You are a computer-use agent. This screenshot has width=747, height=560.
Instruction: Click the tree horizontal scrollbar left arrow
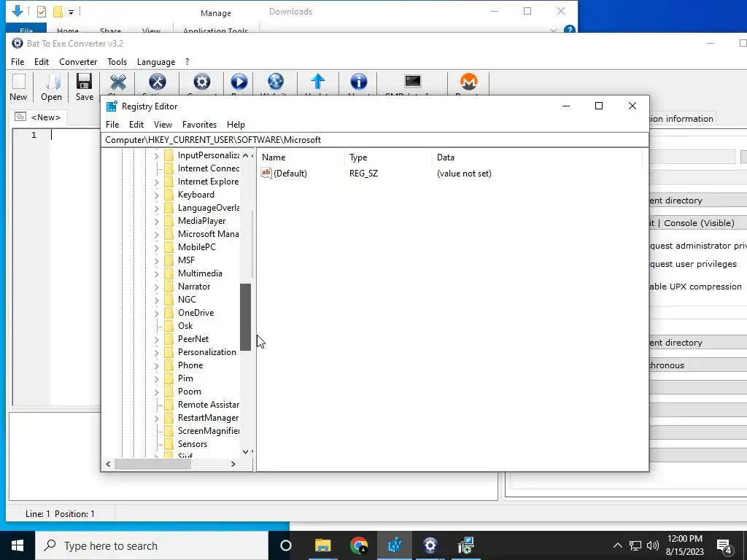[108, 464]
